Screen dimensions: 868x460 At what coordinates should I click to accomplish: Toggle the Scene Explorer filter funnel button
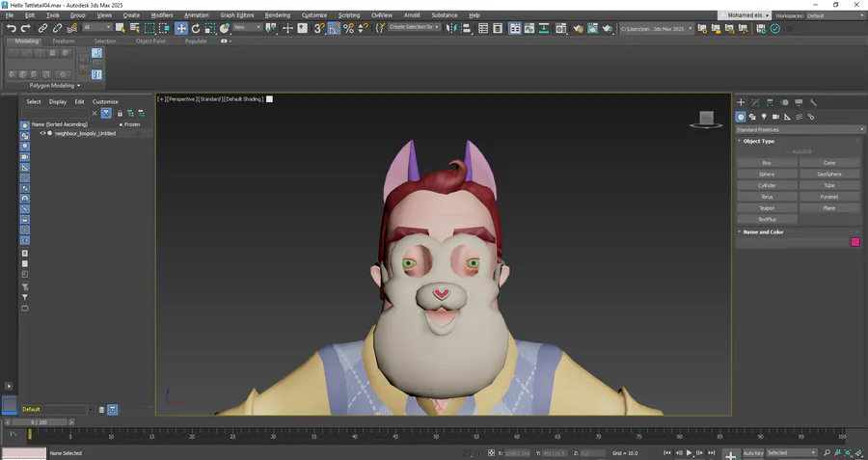[x=106, y=113]
